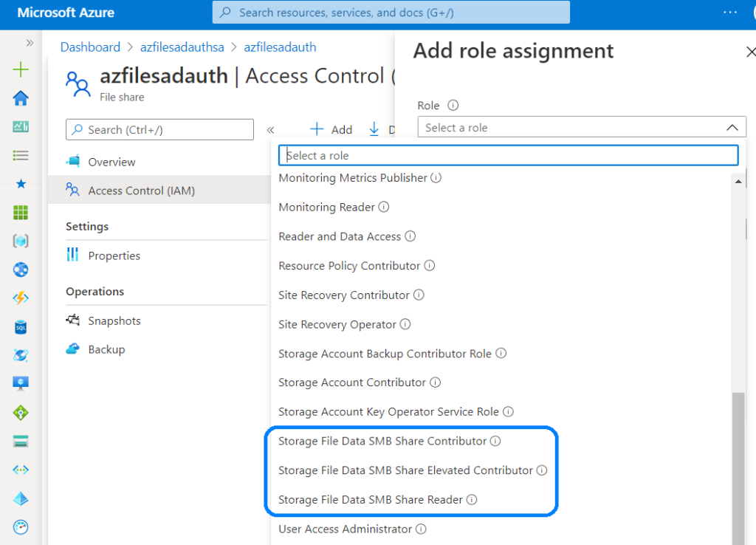Click the Microsoft Azure logo text
Image resolution: width=756 pixels, height=545 pixels.
66,13
